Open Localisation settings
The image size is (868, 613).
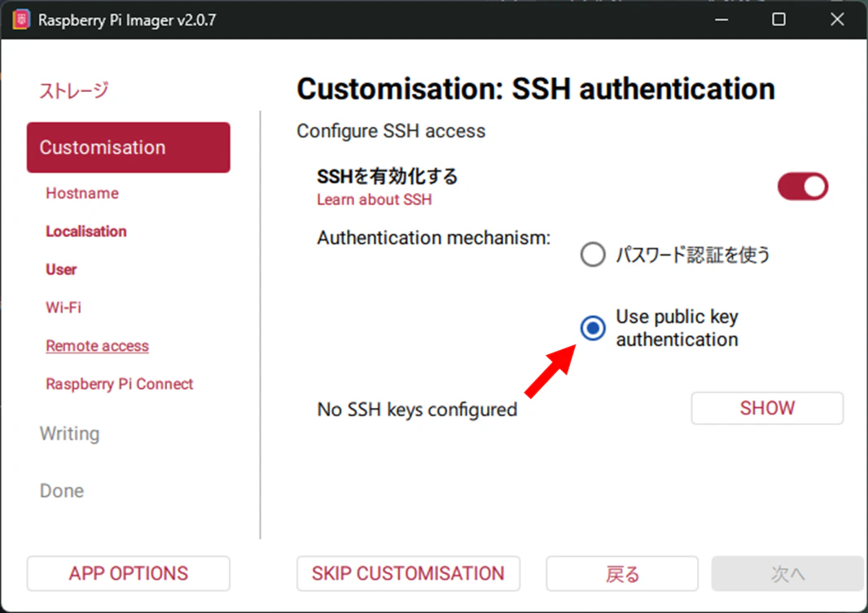86,231
